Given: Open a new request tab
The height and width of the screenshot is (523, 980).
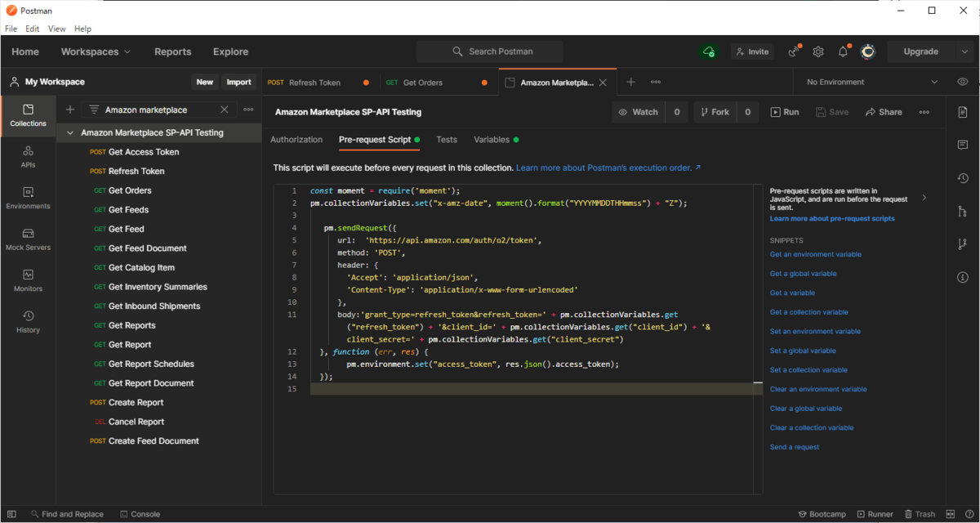Looking at the screenshot, I should coord(630,83).
